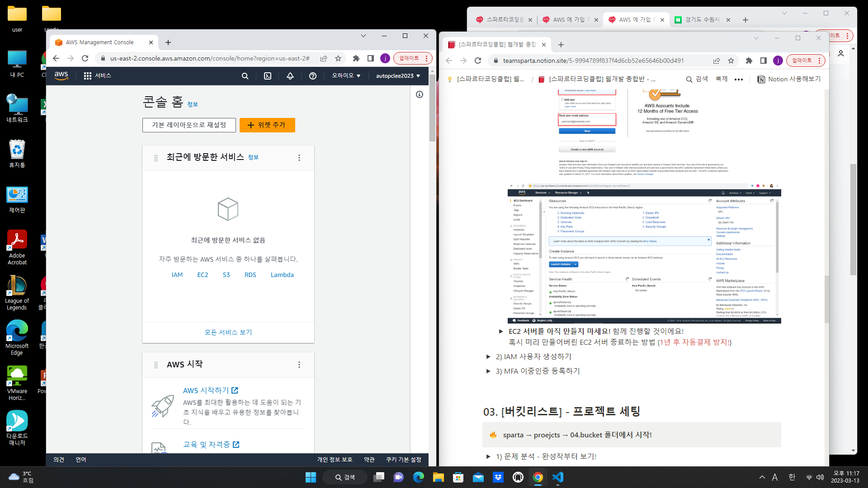
Task: Click 정보 link next to 콘솔 홈
Action: (193, 104)
